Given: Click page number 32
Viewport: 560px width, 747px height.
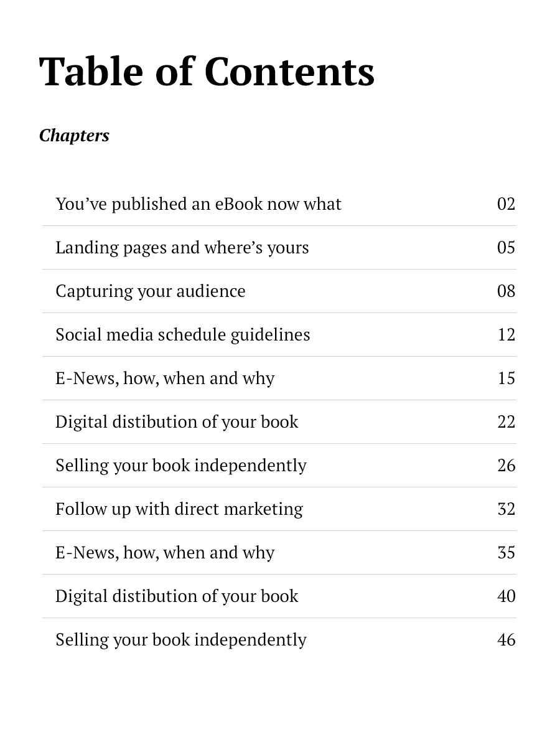Looking at the screenshot, I should pyautogui.click(x=506, y=509).
